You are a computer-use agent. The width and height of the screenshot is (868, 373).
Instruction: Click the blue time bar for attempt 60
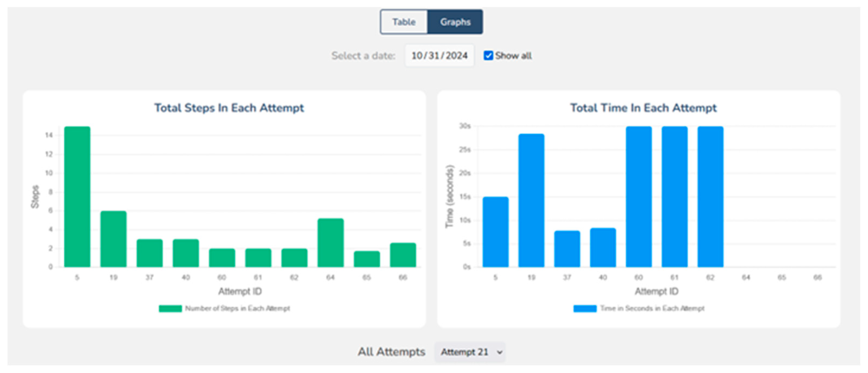[x=639, y=197]
